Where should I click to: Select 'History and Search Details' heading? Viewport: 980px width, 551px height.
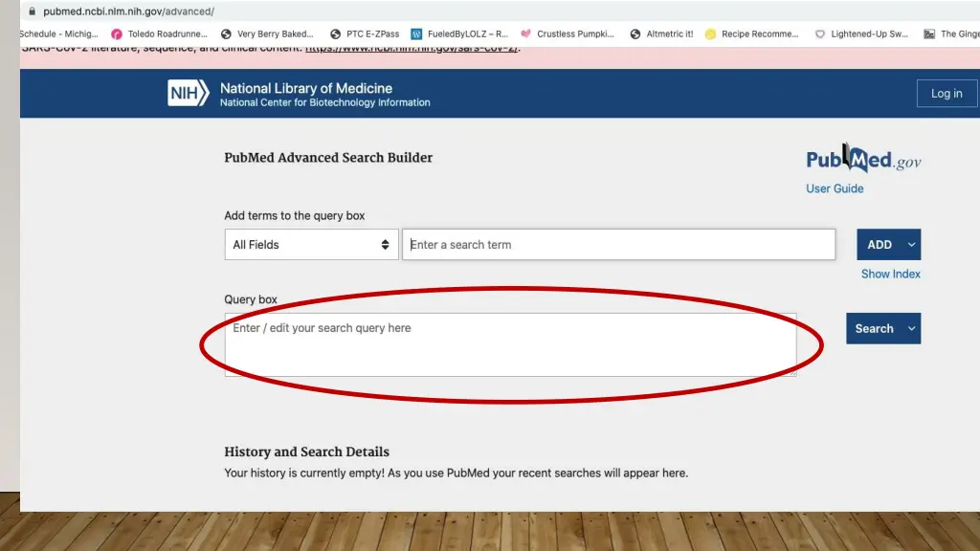(x=307, y=452)
